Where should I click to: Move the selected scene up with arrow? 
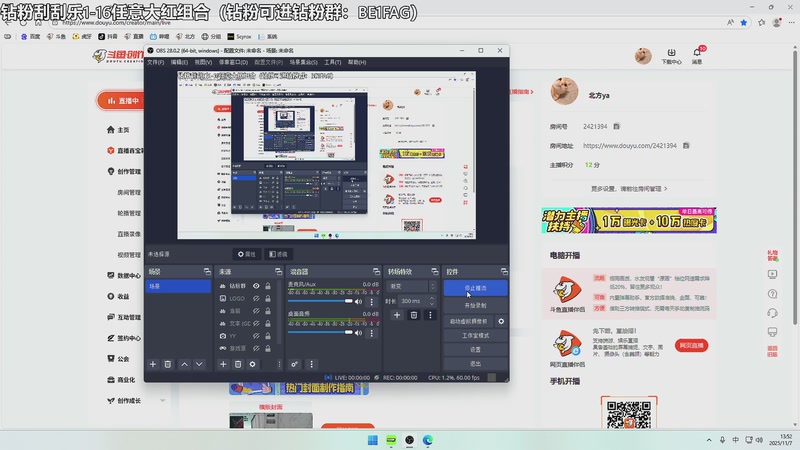[x=184, y=364]
